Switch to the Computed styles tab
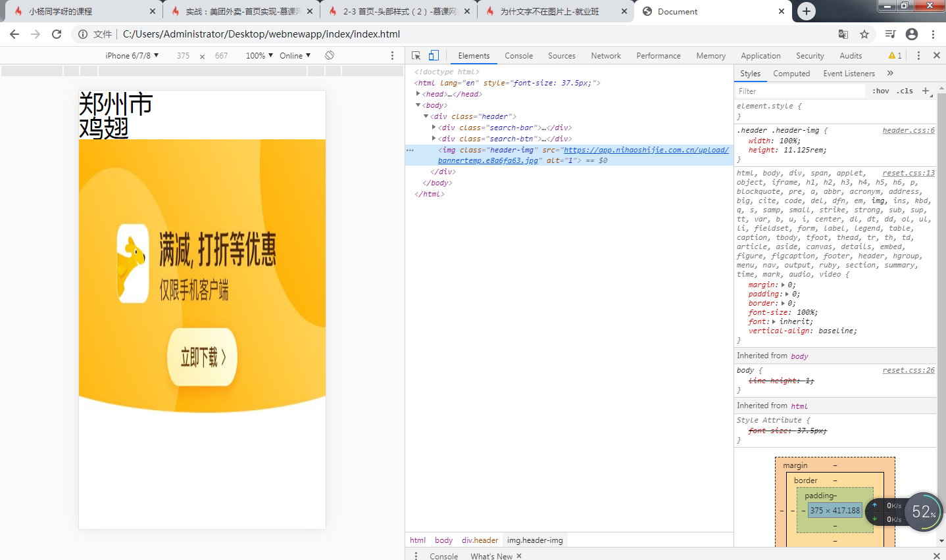Viewport: 946px width, 560px height. click(791, 74)
